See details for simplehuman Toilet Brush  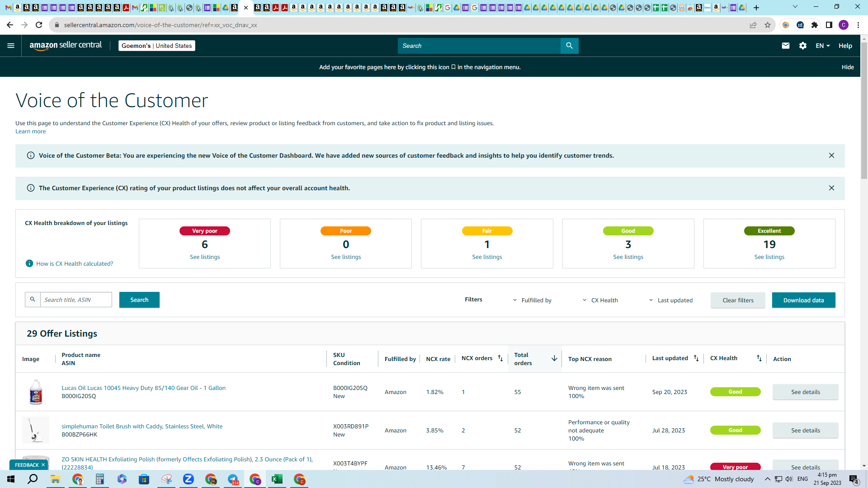tap(805, 430)
